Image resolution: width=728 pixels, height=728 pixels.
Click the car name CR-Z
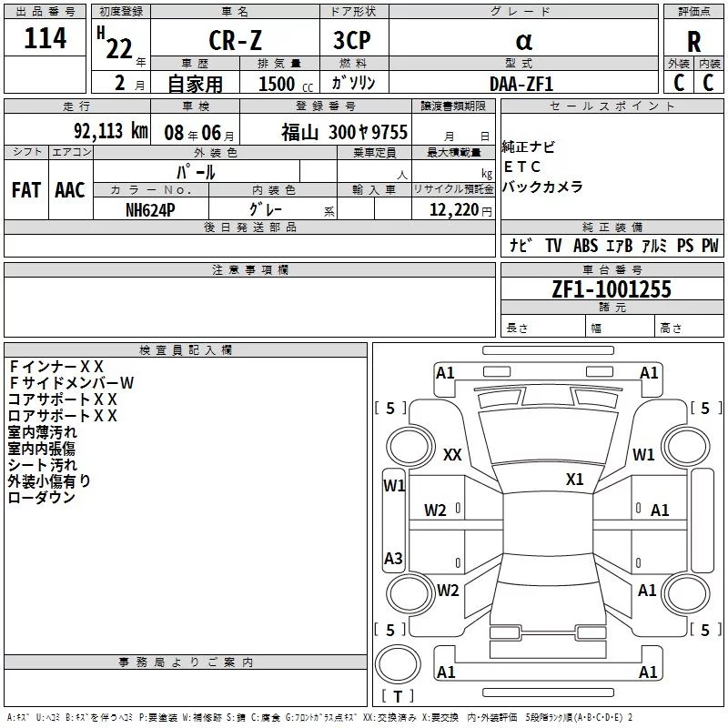pyautogui.click(x=234, y=42)
